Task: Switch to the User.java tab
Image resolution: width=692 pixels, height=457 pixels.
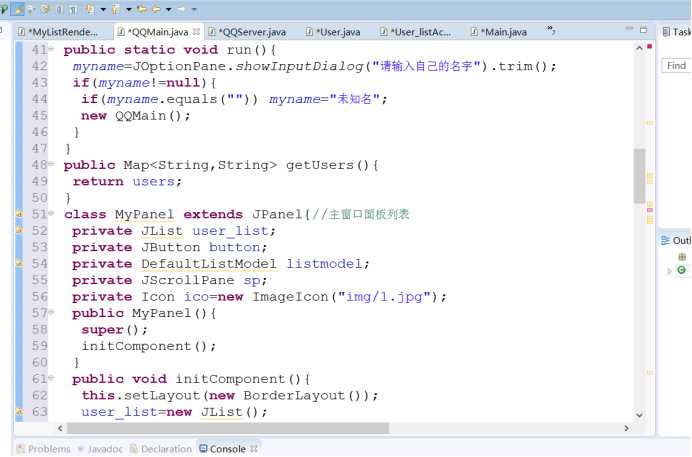Action: (333, 32)
